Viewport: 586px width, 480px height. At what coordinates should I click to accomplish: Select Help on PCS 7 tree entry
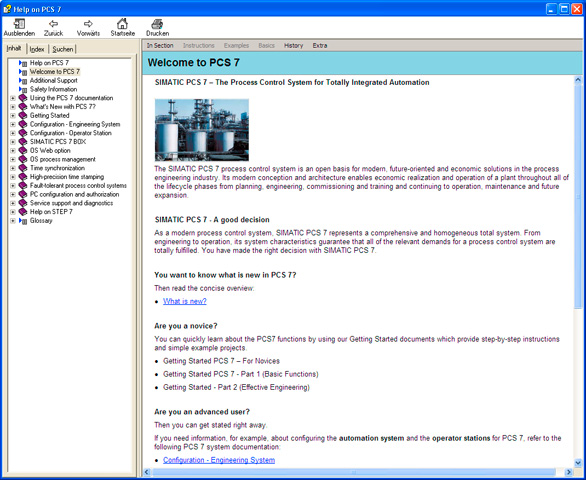[49, 63]
